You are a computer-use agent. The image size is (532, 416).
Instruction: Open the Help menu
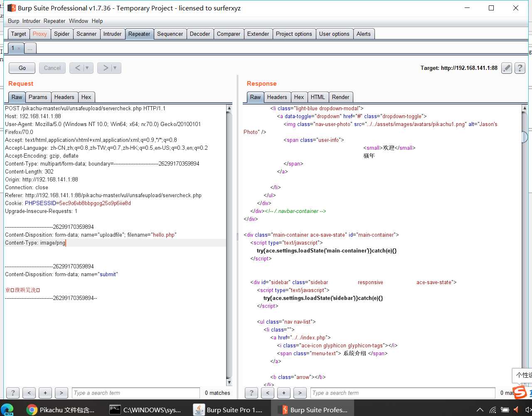pos(97,21)
